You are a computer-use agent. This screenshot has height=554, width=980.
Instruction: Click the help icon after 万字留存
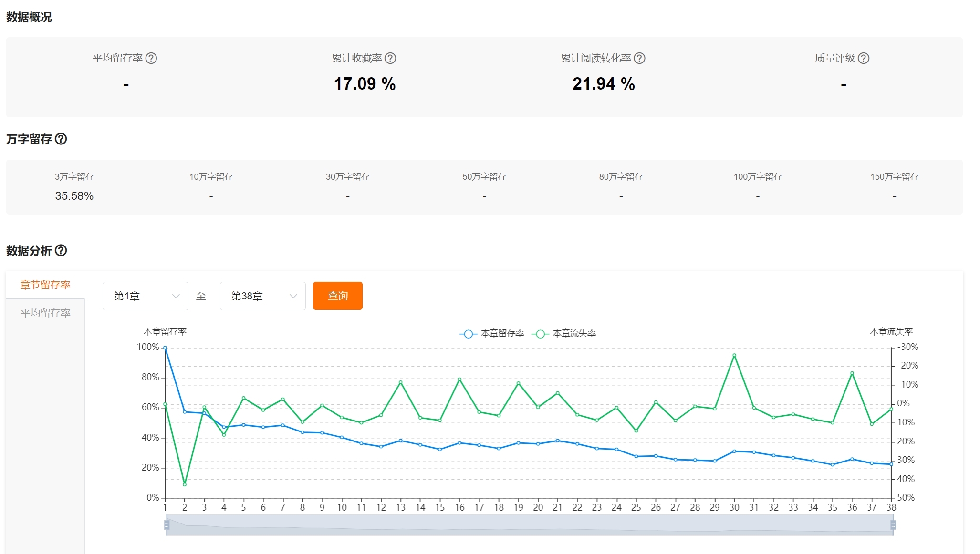tap(61, 139)
